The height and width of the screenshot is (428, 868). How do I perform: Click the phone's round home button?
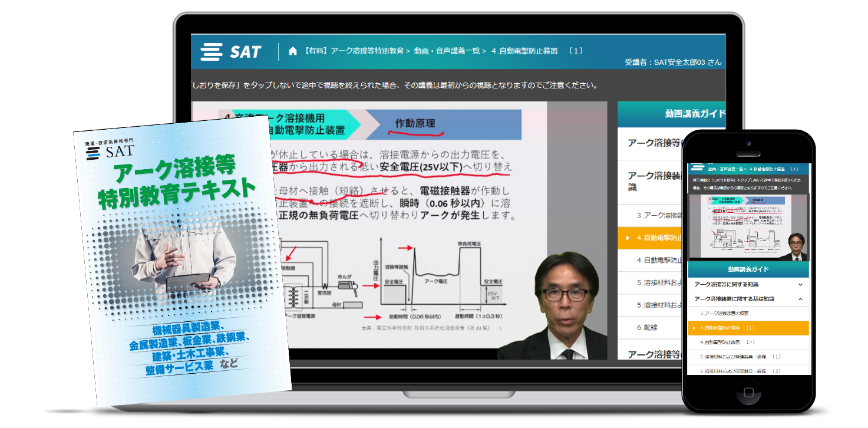pos(748,392)
